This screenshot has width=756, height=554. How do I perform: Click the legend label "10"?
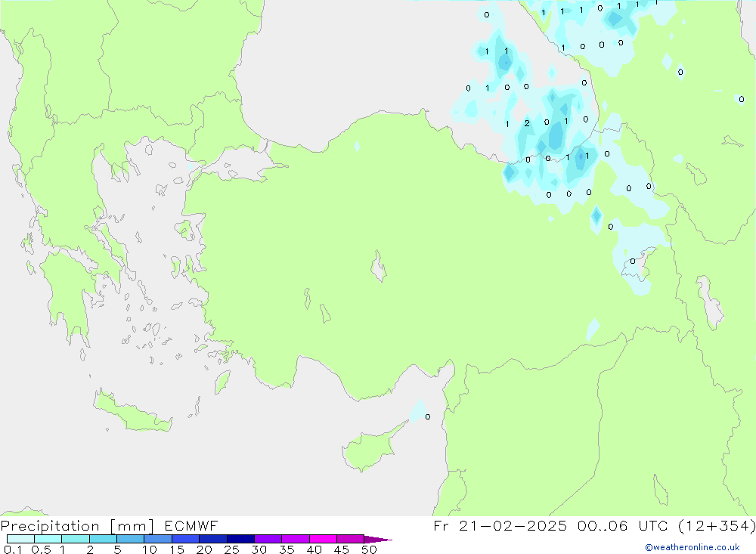coord(150,549)
